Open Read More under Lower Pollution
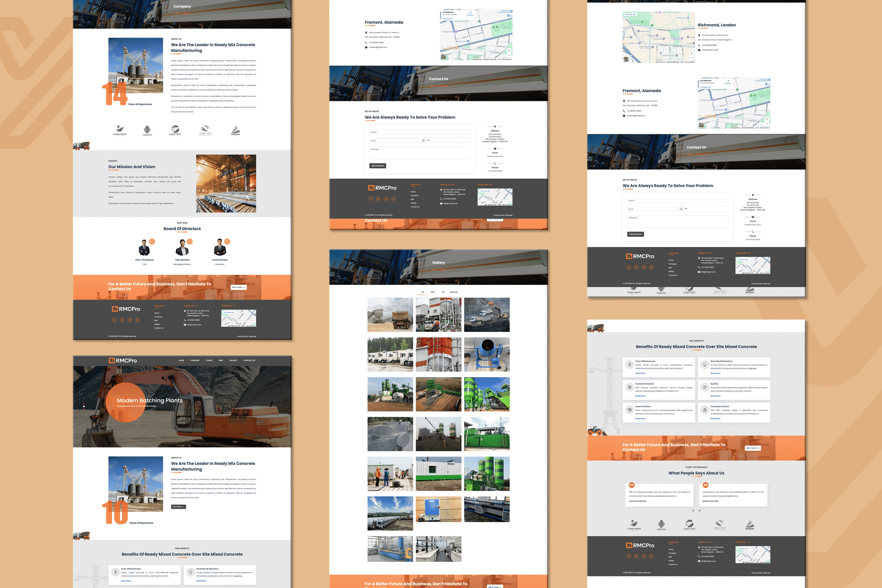 coord(640,419)
